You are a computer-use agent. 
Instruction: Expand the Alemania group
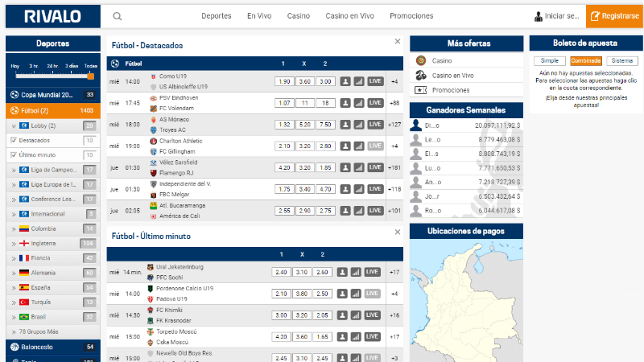(14, 273)
